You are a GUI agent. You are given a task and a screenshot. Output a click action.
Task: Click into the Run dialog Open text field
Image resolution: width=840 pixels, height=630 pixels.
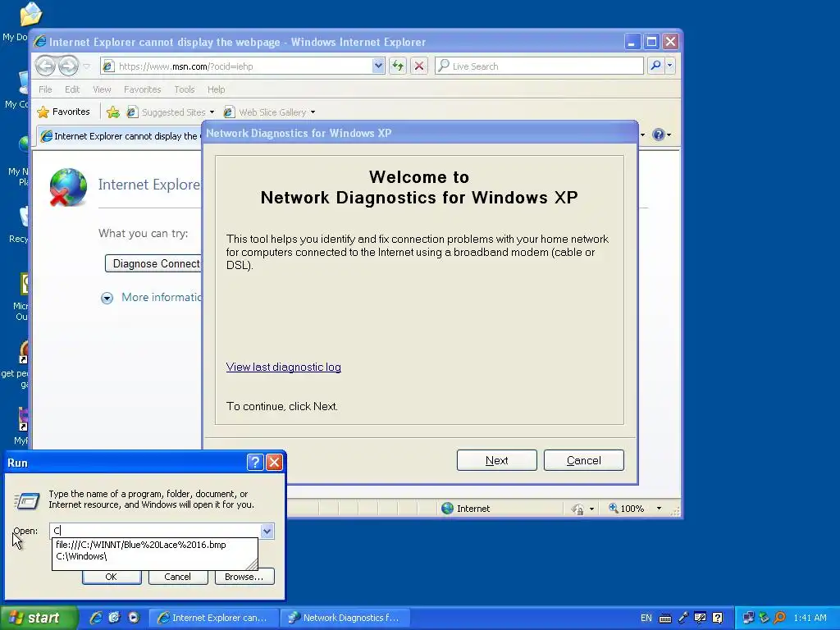[155, 531]
